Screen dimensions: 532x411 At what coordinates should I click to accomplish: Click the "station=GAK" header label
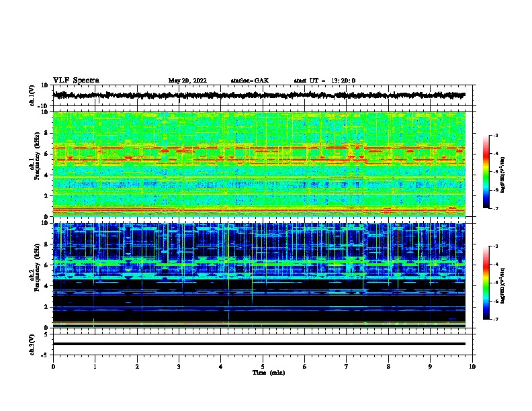[250, 81]
